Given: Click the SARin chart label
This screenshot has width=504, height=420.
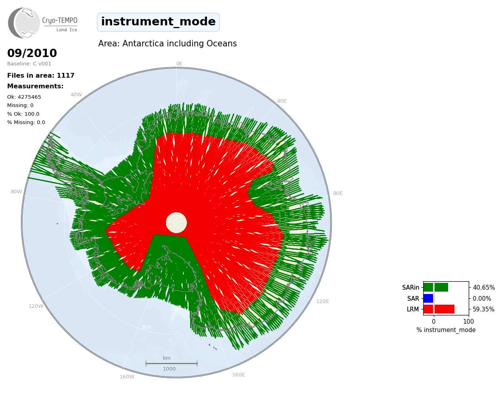Looking at the screenshot, I should click(410, 288).
